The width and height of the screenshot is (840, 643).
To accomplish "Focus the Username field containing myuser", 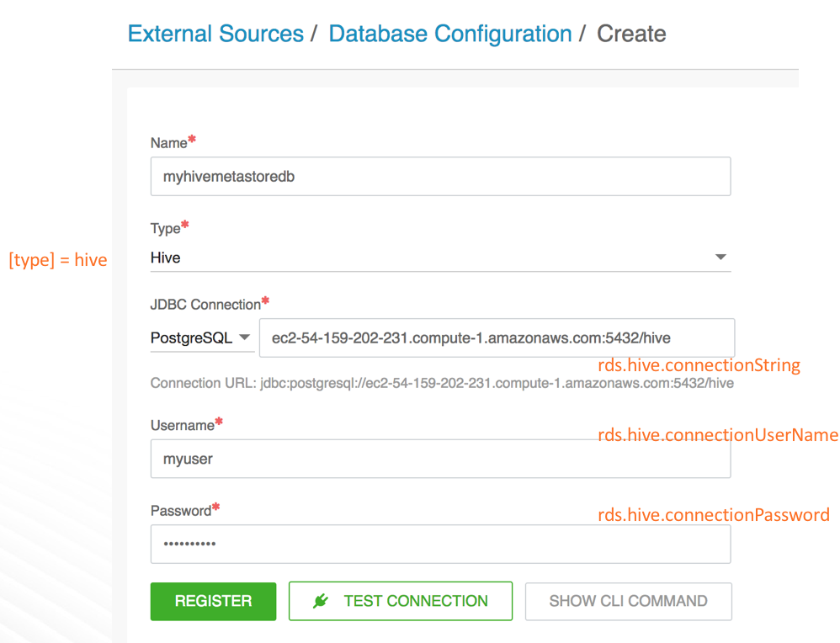I will coord(440,459).
